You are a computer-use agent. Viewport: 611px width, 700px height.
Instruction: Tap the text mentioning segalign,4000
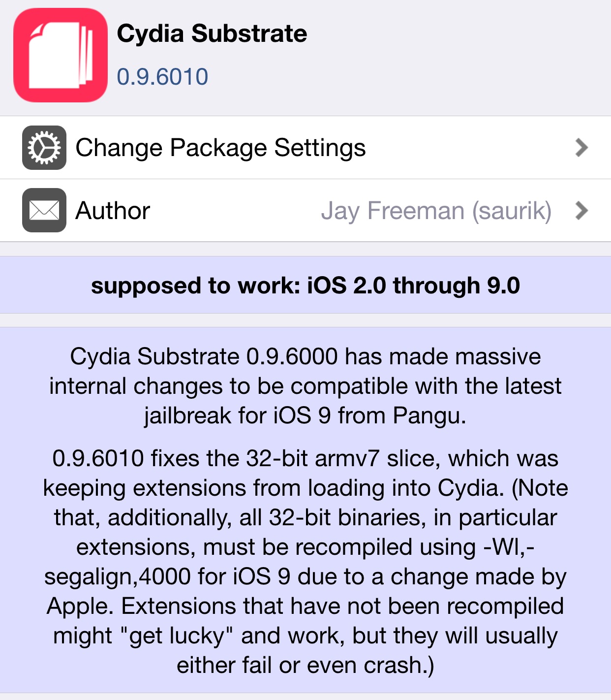[x=305, y=576]
